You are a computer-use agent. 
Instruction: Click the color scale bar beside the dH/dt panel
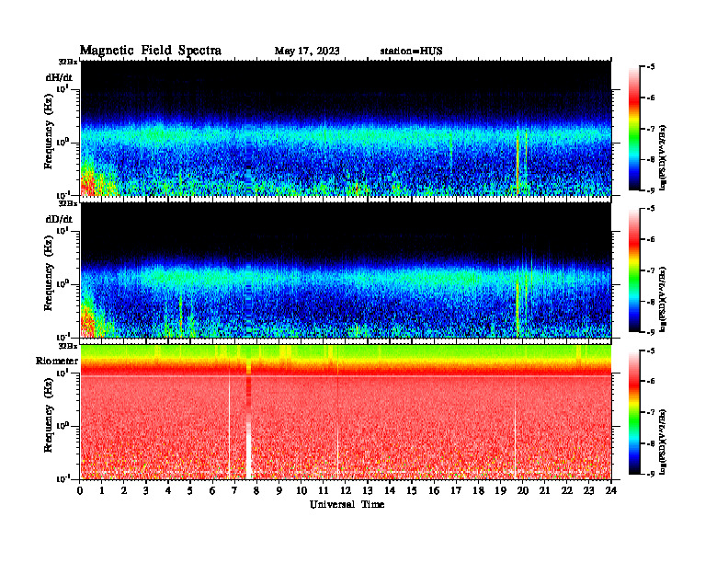[634, 129]
